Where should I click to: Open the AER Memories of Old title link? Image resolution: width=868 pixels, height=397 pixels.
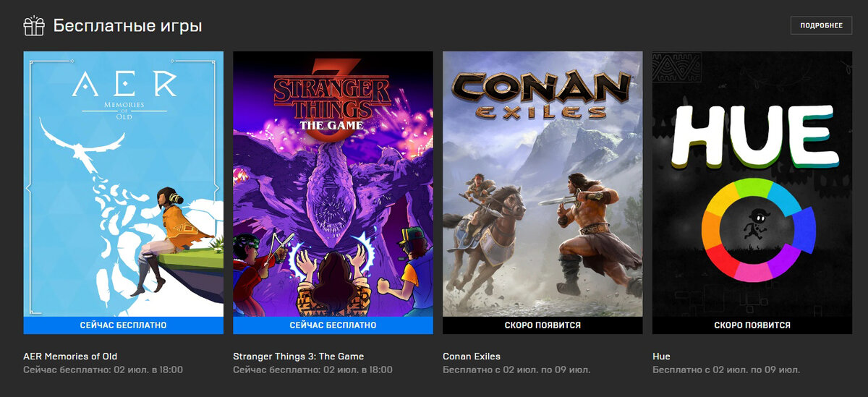click(70, 357)
